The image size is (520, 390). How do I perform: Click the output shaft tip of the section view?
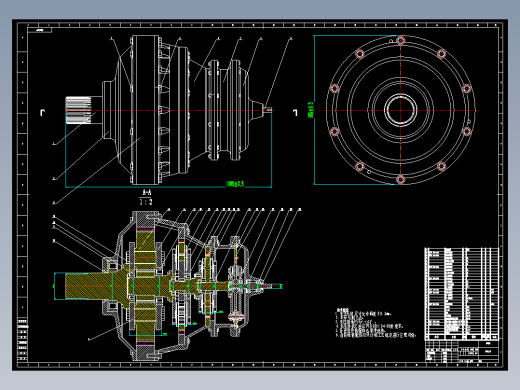(x=273, y=286)
